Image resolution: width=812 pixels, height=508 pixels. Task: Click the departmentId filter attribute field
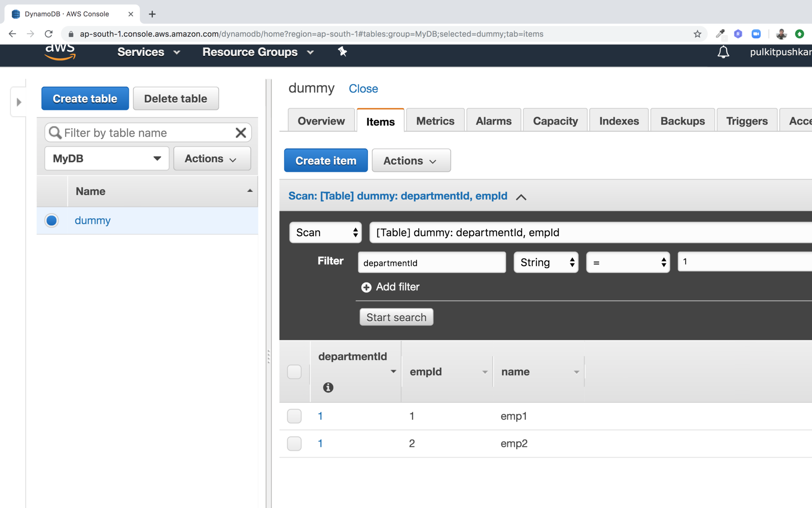coord(432,262)
